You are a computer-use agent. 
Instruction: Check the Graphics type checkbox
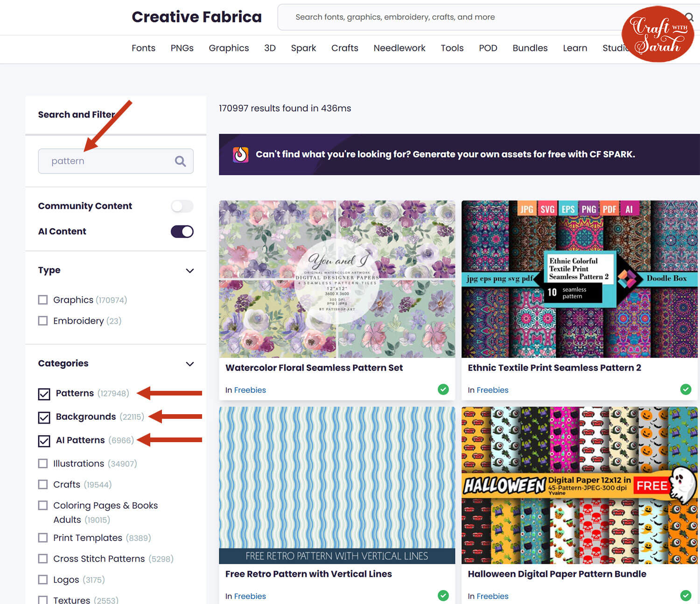[x=43, y=300]
